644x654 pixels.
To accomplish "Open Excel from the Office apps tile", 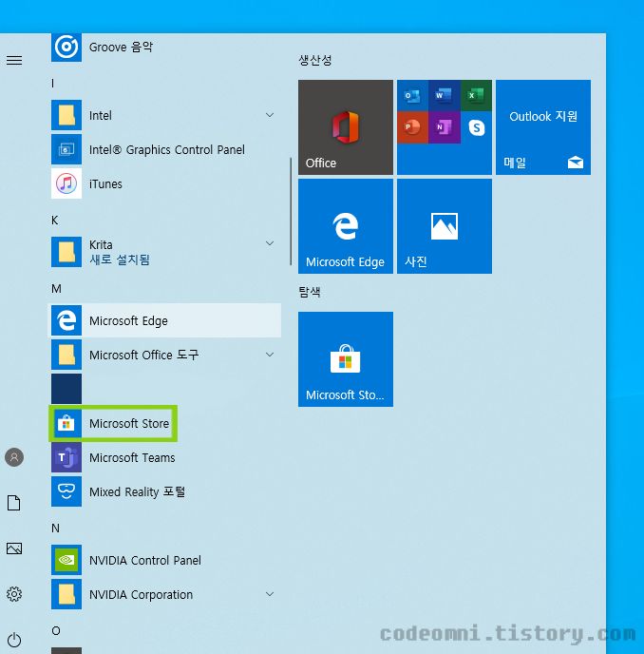I will click(x=476, y=95).
